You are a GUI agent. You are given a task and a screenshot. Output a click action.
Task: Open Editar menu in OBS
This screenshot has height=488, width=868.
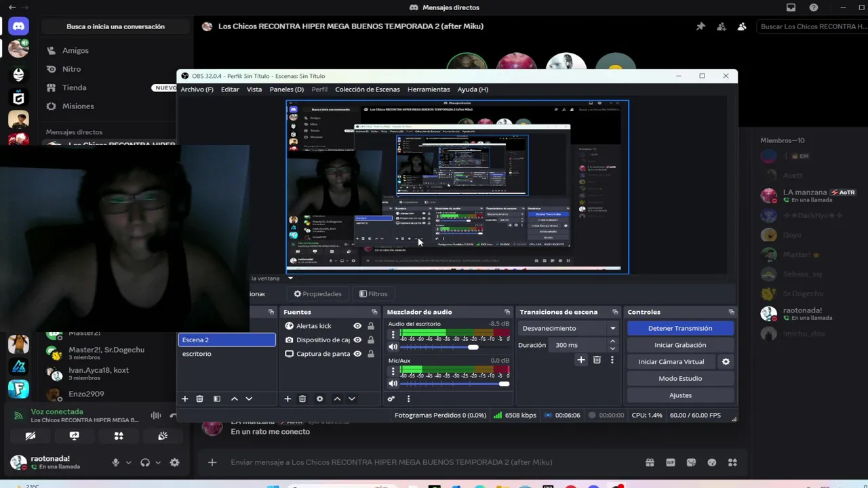tap(230, 89)
